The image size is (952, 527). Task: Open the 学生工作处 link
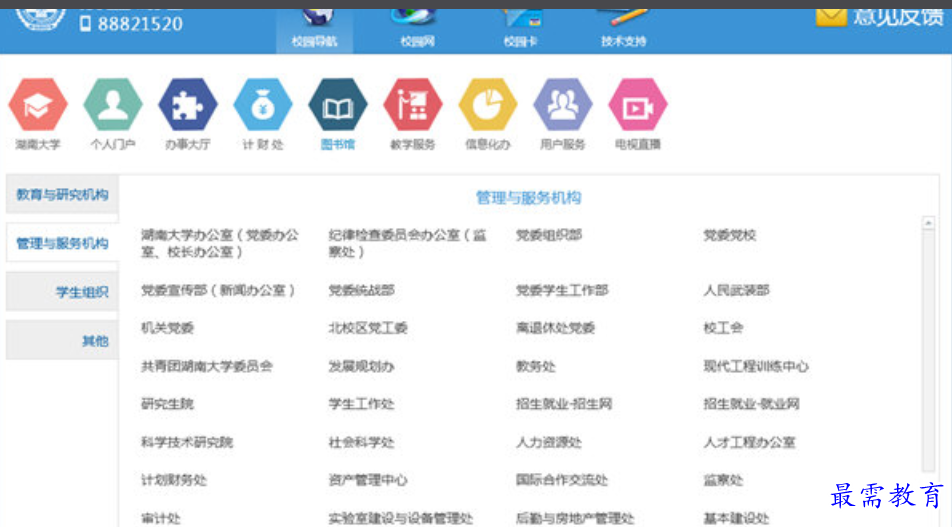[x=361, y=404]
